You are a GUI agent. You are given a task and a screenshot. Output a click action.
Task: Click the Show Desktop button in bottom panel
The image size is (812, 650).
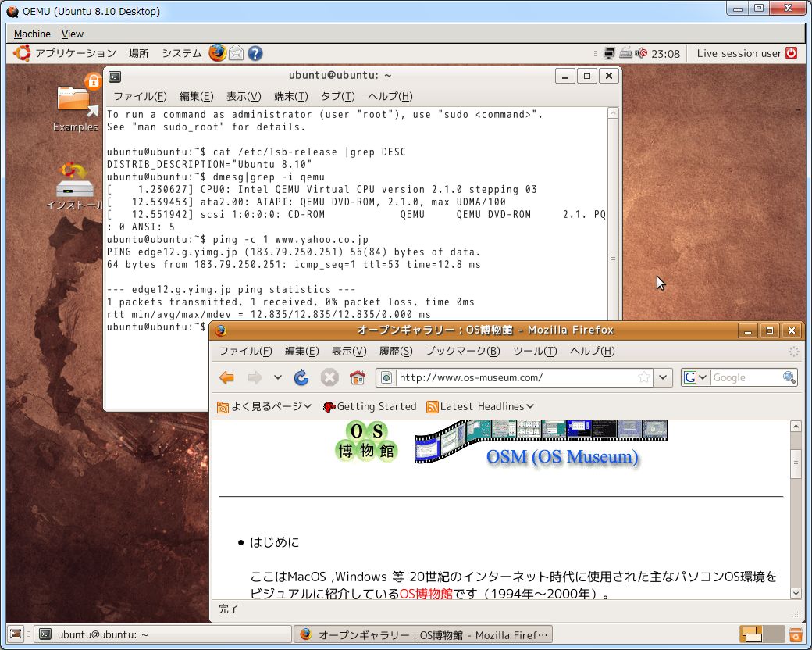(16, 634)
